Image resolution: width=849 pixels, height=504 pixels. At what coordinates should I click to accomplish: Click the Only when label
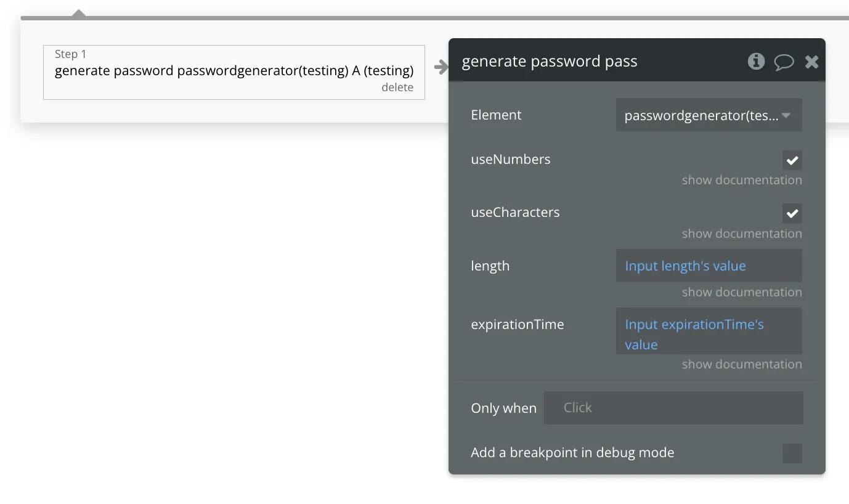pos(503,408)
